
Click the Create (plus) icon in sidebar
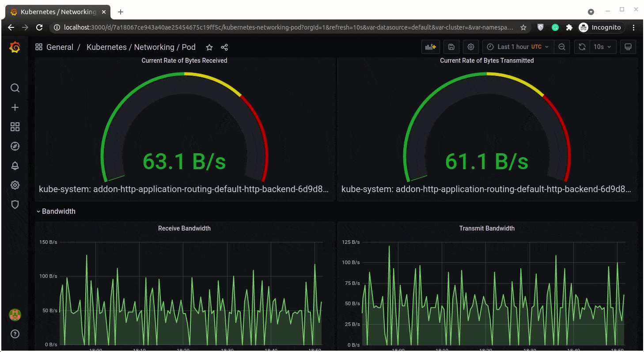(15, 107)
